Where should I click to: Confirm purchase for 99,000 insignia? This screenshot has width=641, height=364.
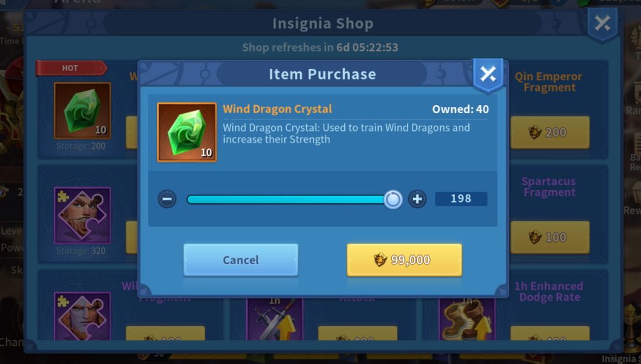404,260
